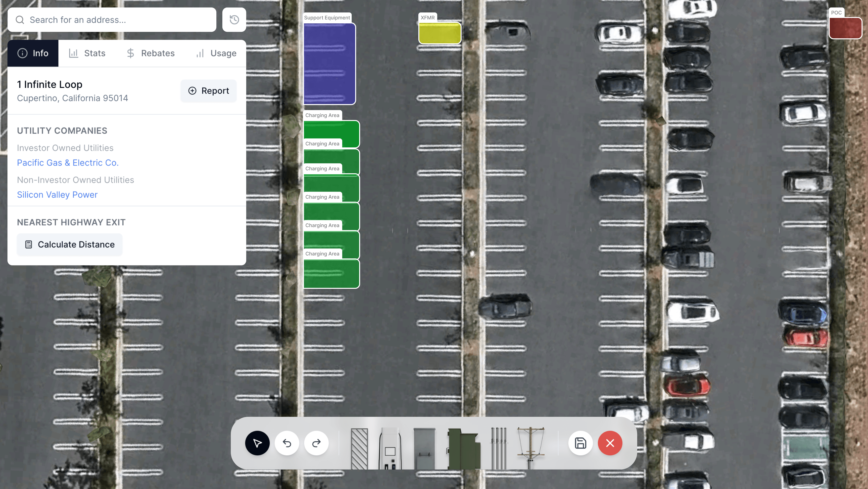Select the arrow/select tool
Screen dimensions: 868x489
[x=257, y=443]
